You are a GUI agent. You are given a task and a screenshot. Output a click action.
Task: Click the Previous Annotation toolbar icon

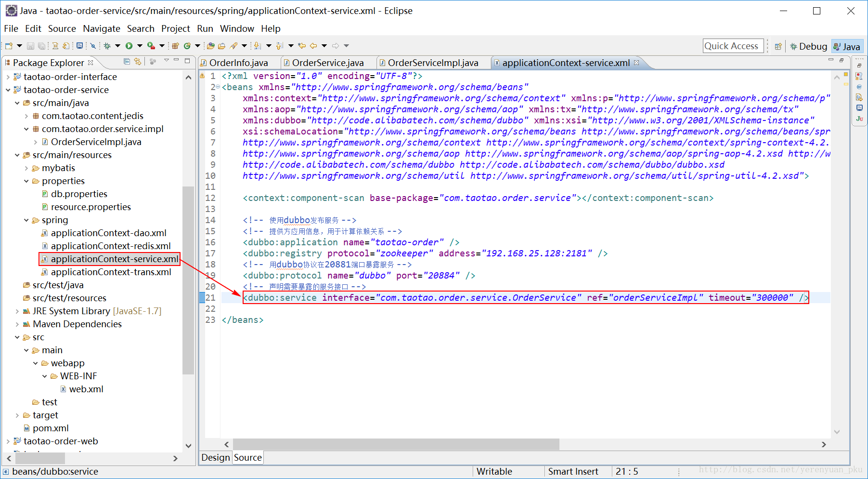(279, 46)
